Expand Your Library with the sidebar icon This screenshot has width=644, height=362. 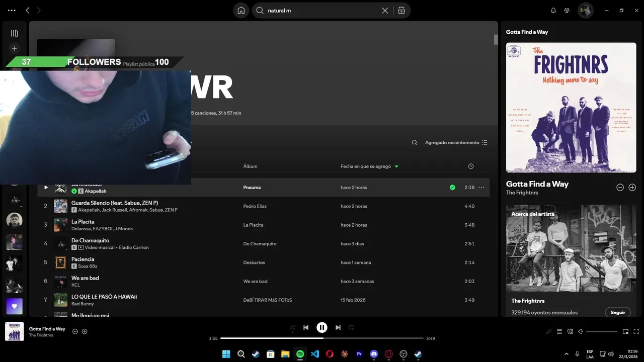[14, 33]
